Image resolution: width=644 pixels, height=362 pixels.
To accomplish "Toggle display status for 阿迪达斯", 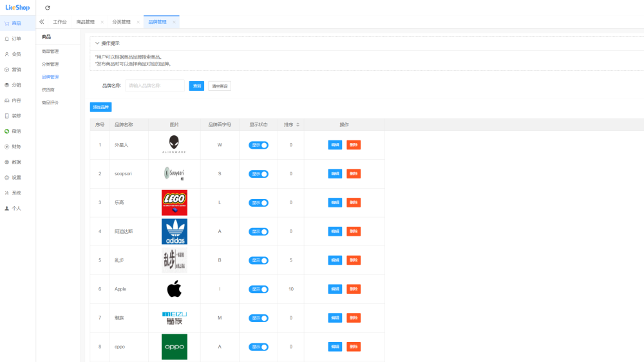I will (x=258, y=232).
